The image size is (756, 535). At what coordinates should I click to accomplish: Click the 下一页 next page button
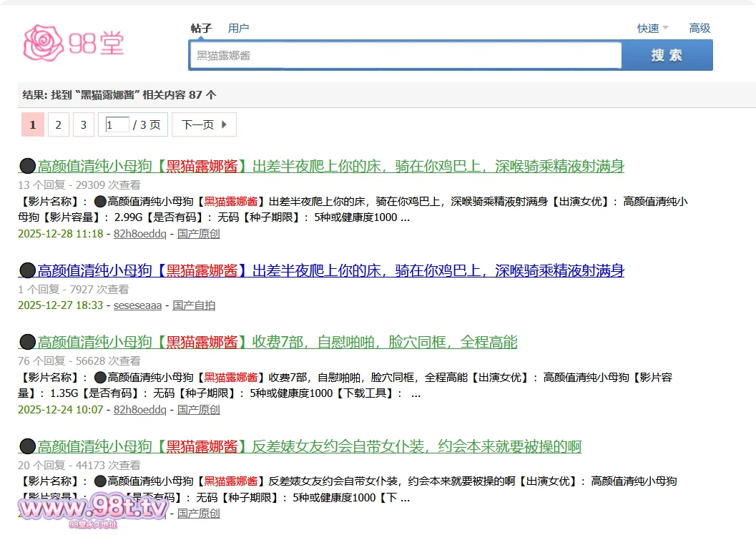[x=199, y=124]
